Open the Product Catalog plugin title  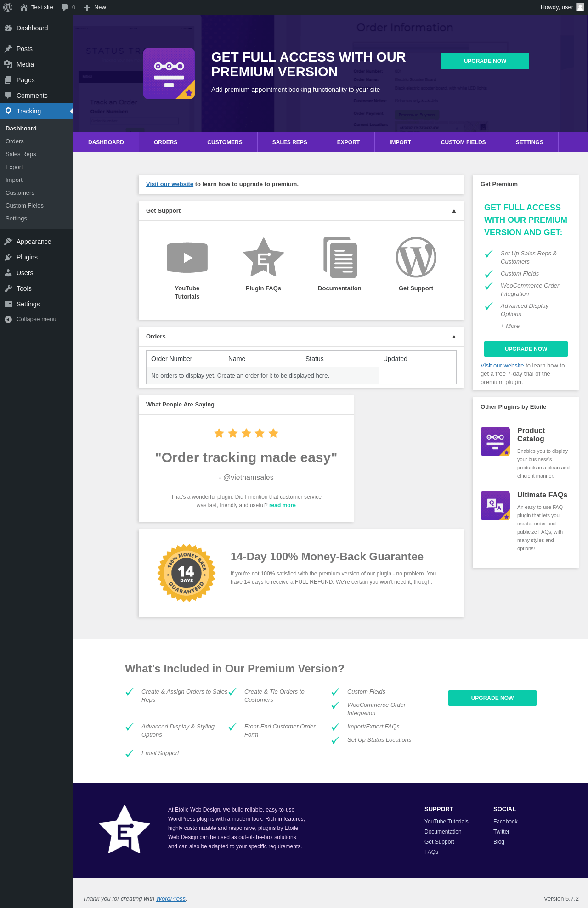[531, 434]
